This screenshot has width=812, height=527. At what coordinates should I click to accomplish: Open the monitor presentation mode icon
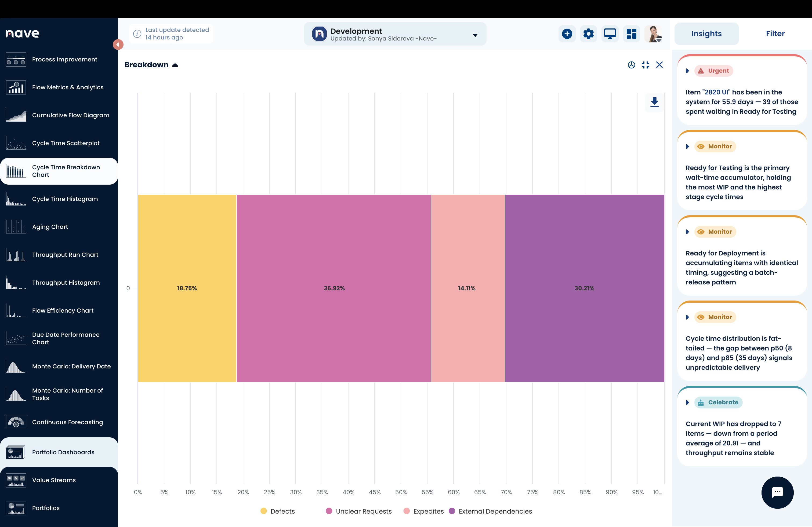[610, 34]
